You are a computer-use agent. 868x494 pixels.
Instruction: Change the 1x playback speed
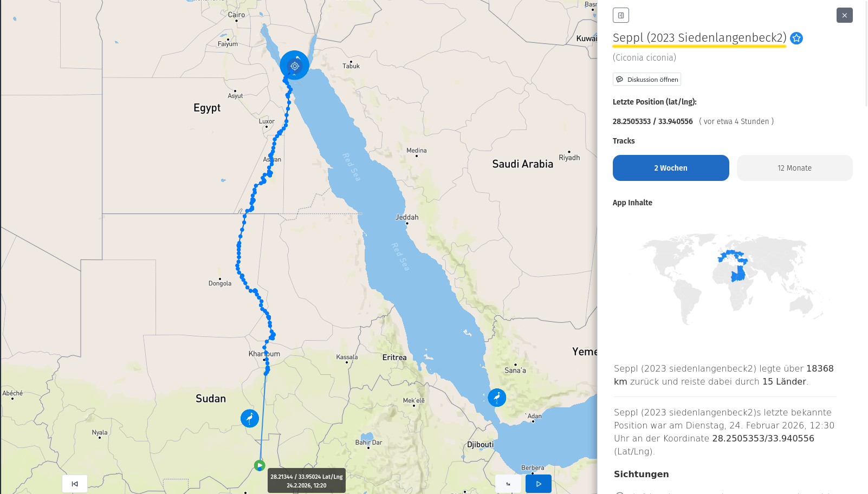tap(508, 484)
